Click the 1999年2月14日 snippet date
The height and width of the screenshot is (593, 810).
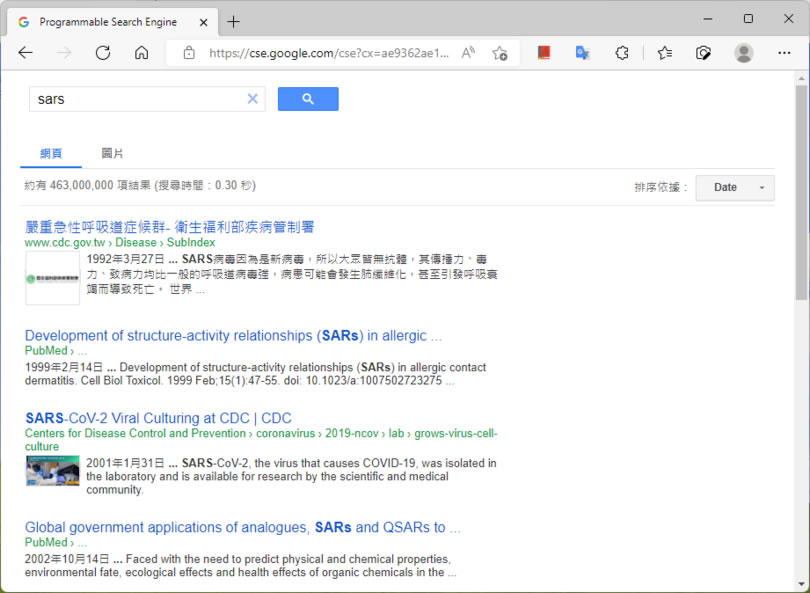64,367
